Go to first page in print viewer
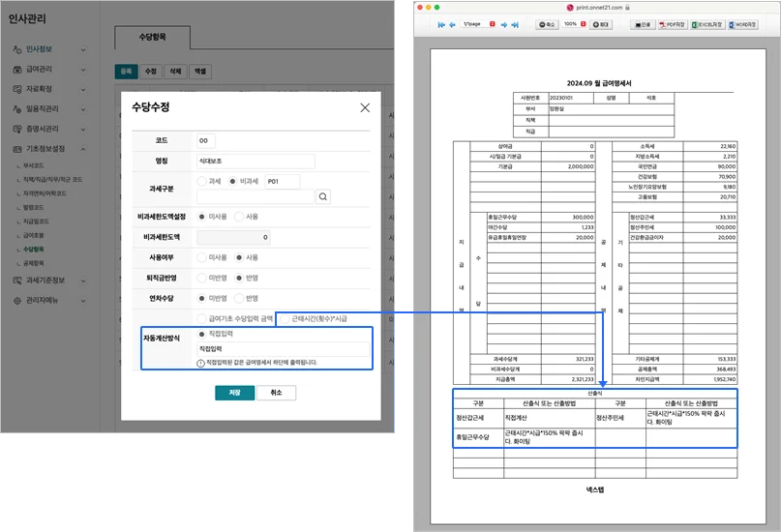781x532 pixels. 441,23
